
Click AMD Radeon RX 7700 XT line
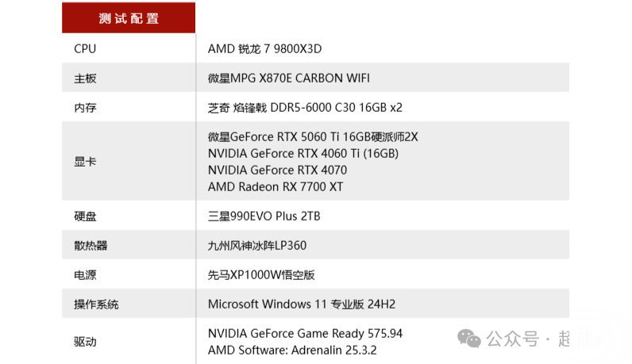click(276, 187)
